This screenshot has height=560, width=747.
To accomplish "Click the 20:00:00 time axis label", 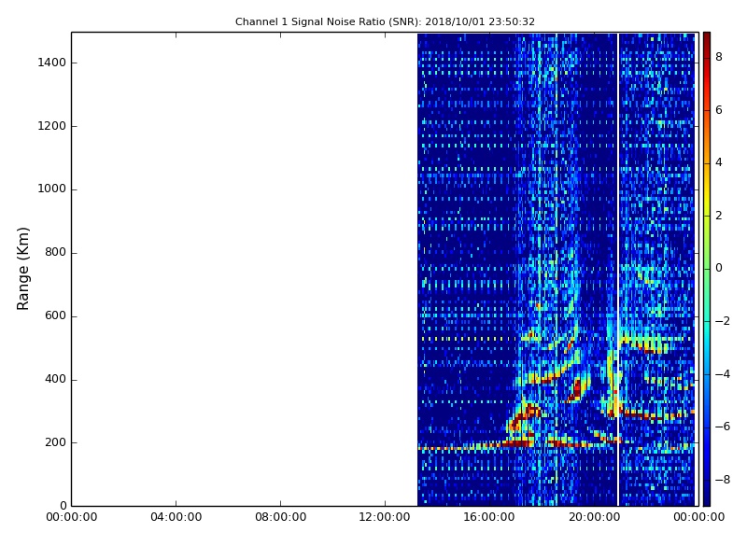I will click(x=594, y=517).
